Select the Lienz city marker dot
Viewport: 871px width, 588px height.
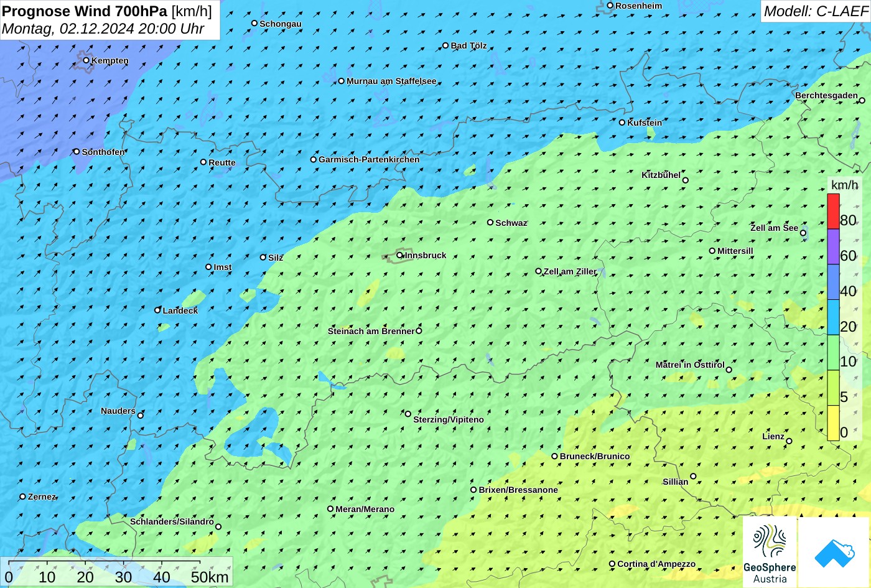click(x=789, y=441)
